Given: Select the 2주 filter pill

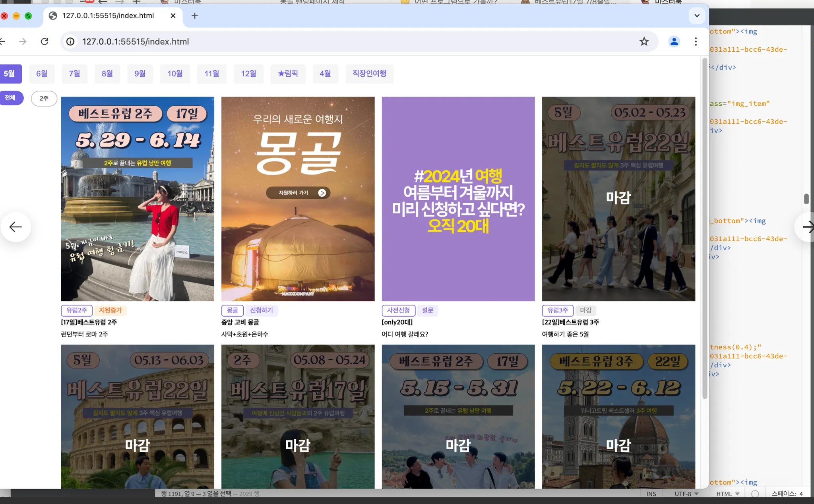Looking at the screenshot, I should 44,98.
